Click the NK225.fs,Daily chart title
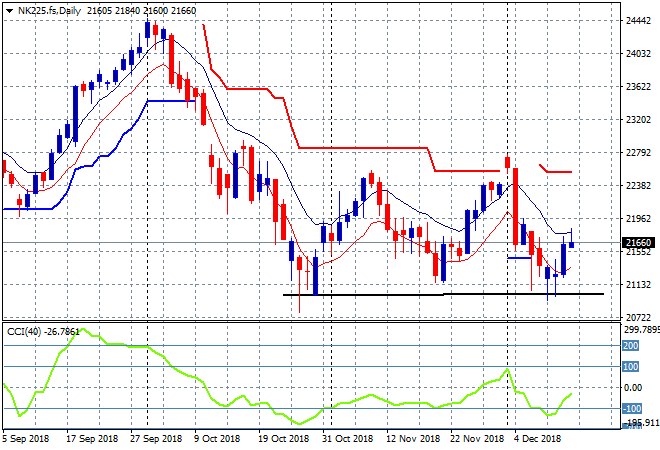The width and height of the screenshot is (660, 450). click(49, 11)
